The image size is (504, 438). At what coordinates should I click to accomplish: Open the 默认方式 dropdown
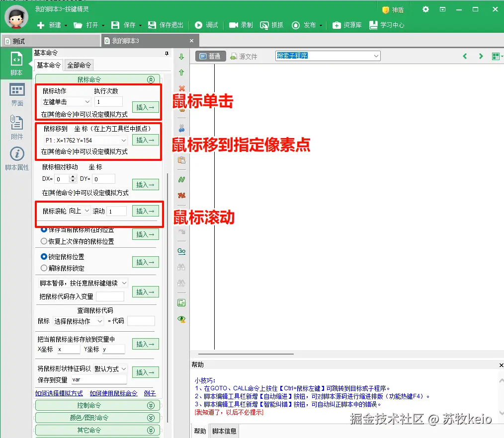(110, 369)
